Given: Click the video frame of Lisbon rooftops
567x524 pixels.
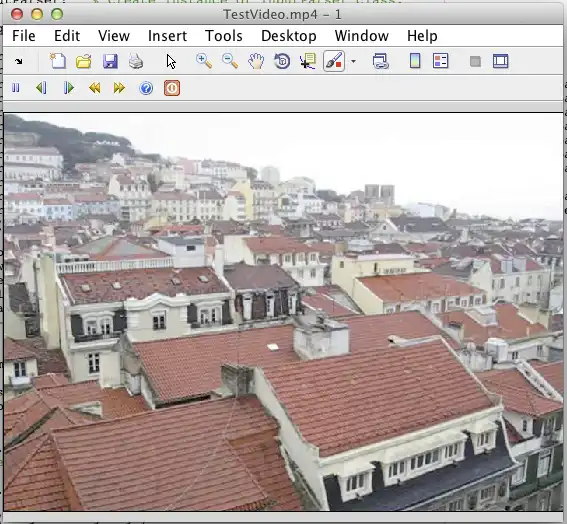Looking at the screenshot, I should 284,312.
